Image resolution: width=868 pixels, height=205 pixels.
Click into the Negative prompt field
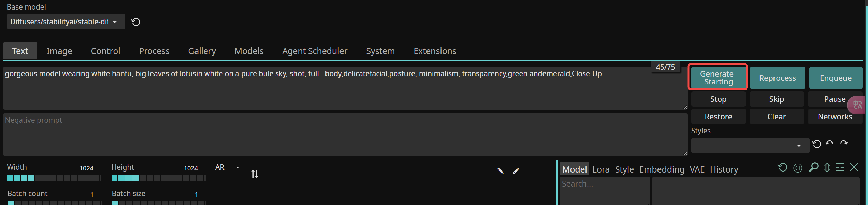click(x=345, y=135)
